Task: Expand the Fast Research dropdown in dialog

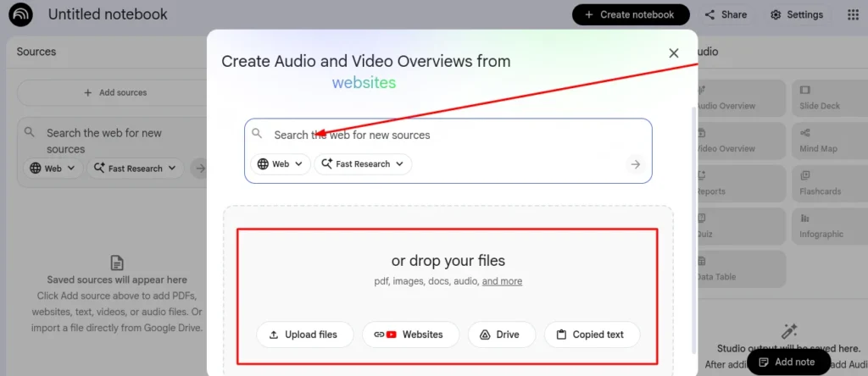Action: (363, 164)
